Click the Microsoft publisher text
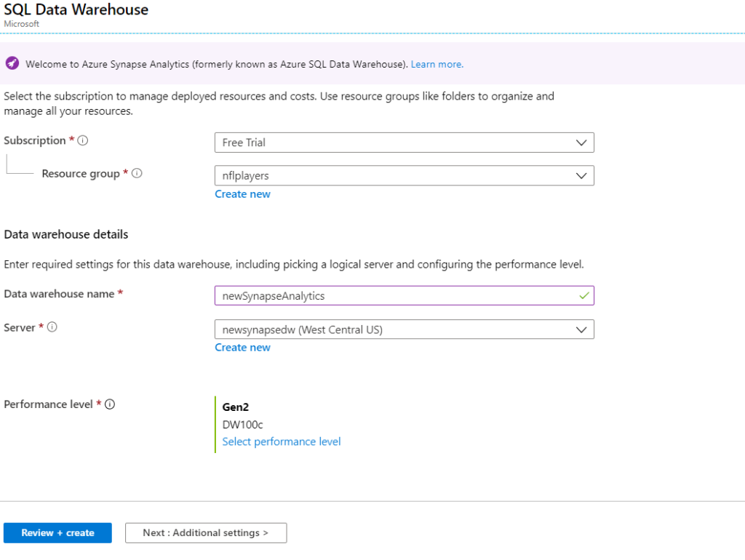 tap(21, 24)
